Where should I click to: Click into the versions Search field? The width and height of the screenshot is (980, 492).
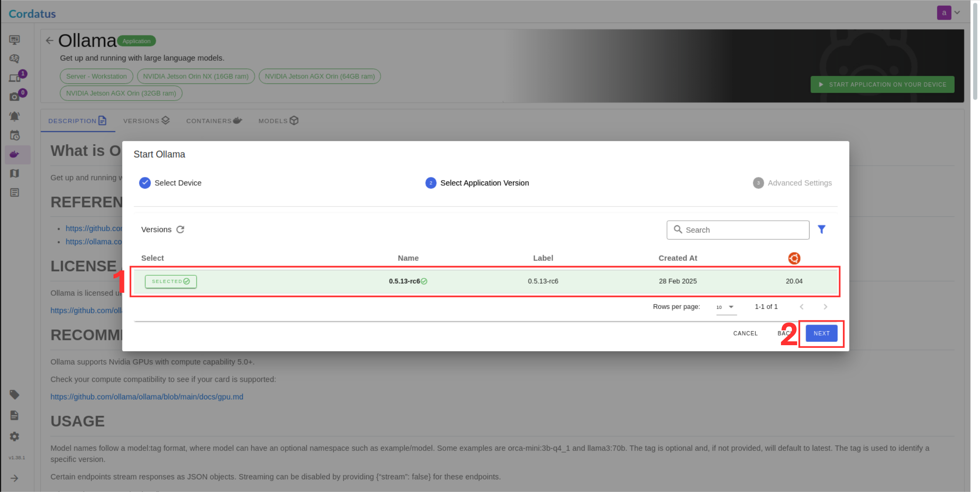point(738,230)
